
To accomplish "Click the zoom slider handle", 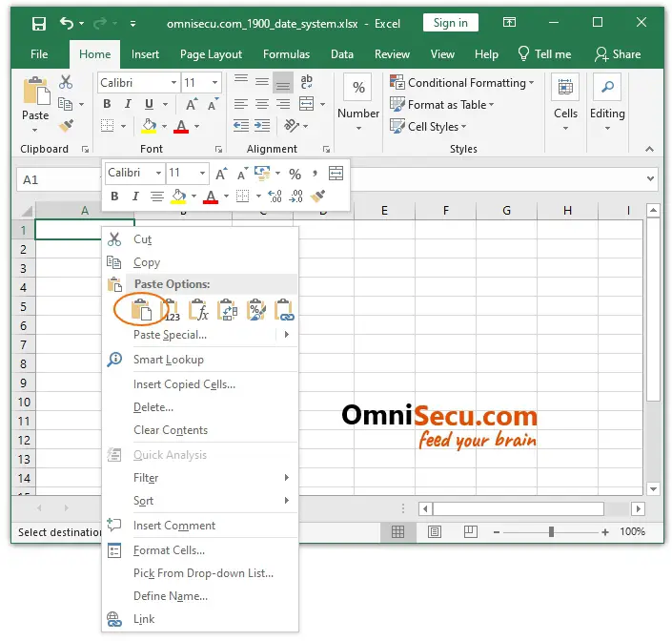I will point(551,532).
